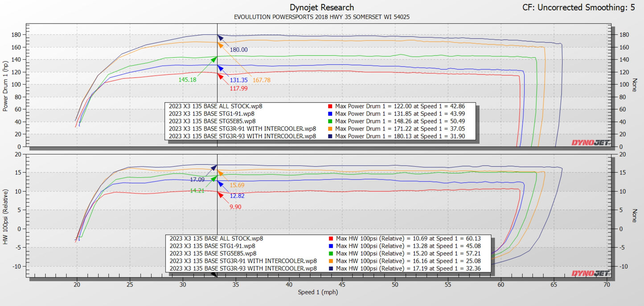Pick the dark blue swatch beside Max HW 17.19

click(x=330, y=268)
